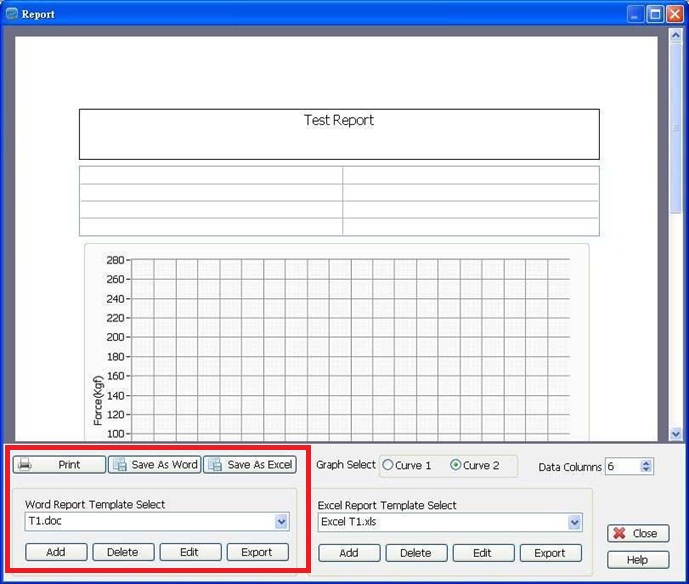Click the 100 value on the graph axis
Viewport: 689px width, 584px height.
[x=115, y=434]
